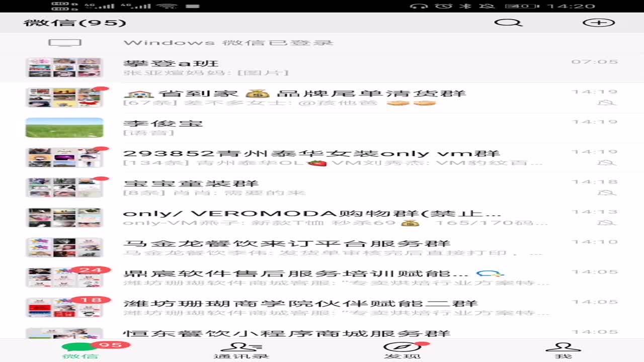Click the 微信(95) header title
Image resolution: width=644 pixels, height=362 pixels.
pos(74,23)
